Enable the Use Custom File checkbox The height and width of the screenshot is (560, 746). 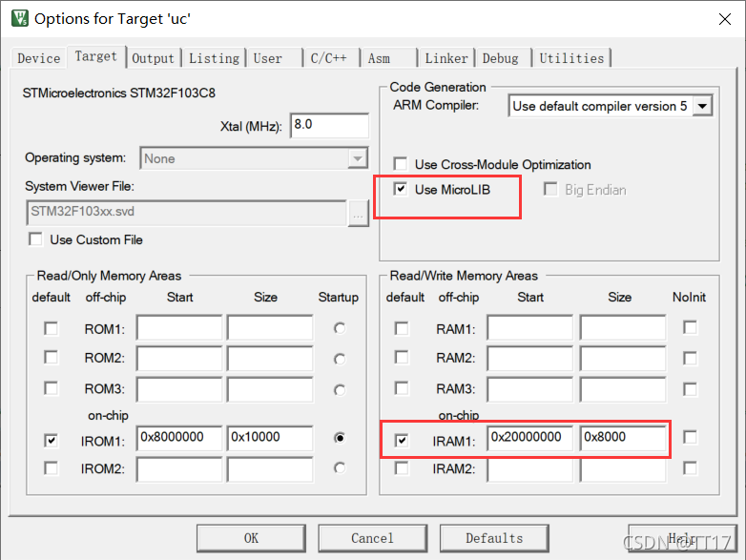pyautogui.click(x=35, y=239)
